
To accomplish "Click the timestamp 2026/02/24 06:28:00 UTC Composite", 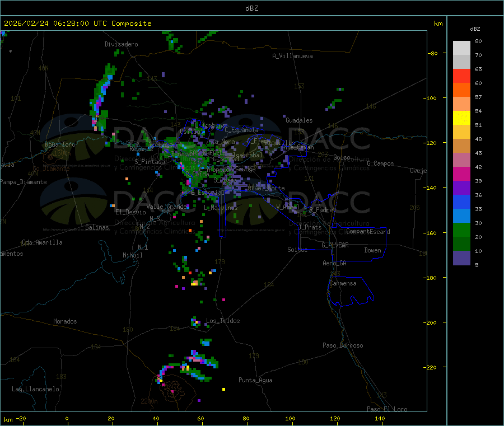I will (x=77, y=24).
